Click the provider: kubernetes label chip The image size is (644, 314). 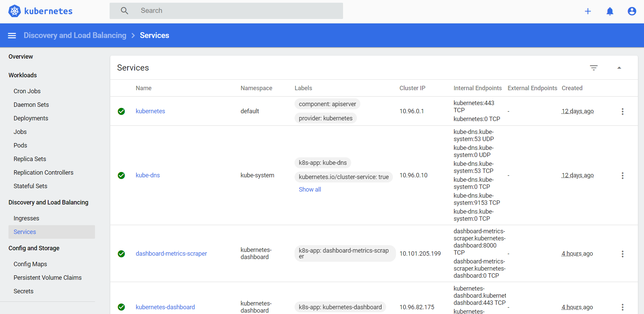coord(326,118)
